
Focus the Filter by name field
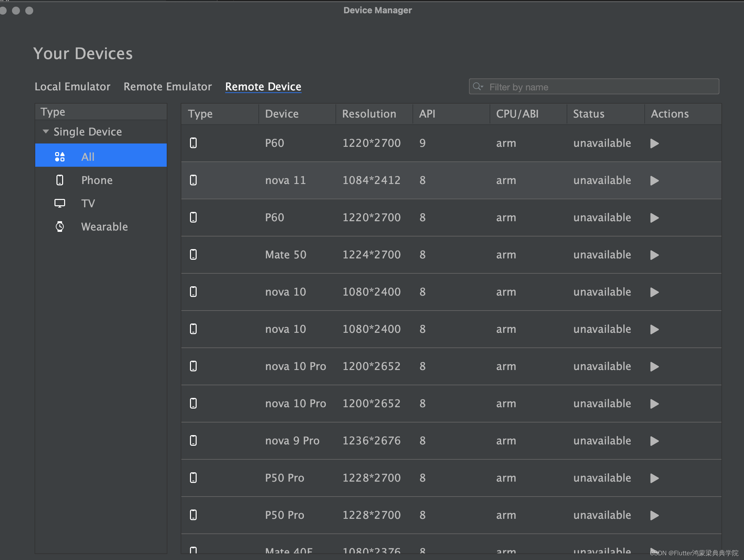coord(594,87)
